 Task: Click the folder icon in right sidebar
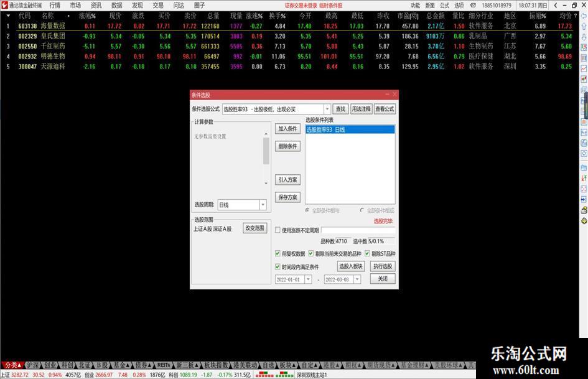[584, 168]
